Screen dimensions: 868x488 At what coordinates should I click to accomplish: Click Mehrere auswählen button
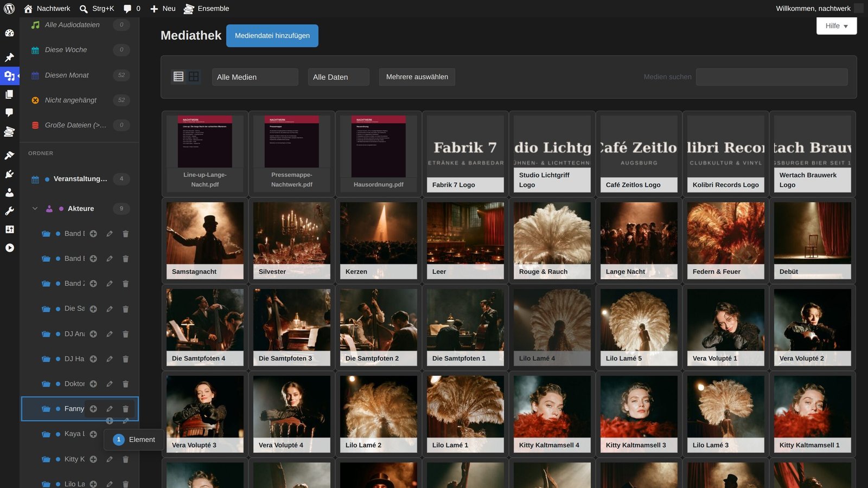click(417, 77)
